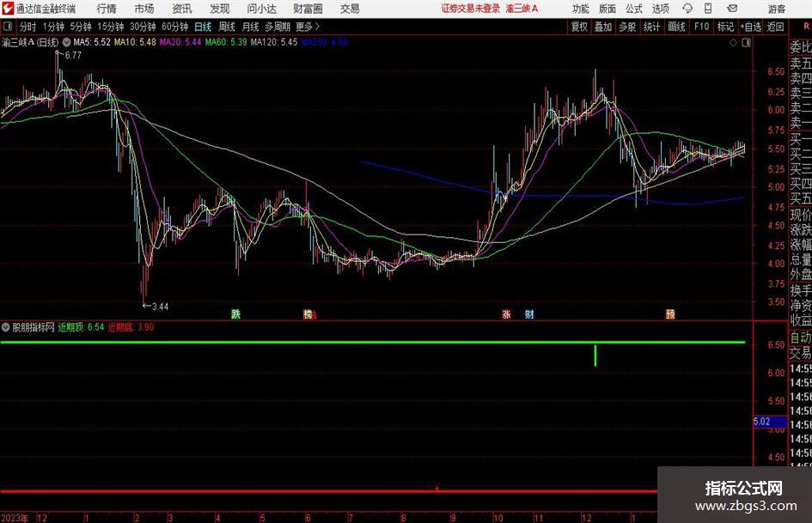812x523 pixels.
Task: Click the diamond icon atop the chart
Action: click(x=733, y=43)
